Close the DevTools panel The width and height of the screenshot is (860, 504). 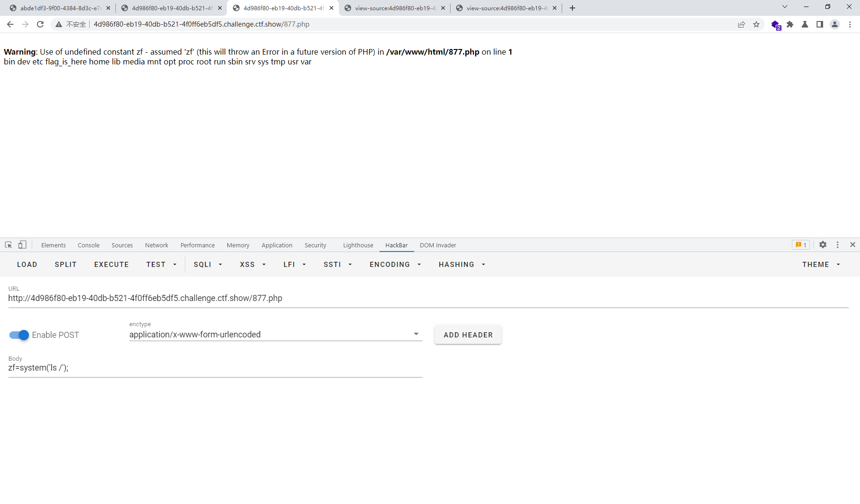coord(853,245)
